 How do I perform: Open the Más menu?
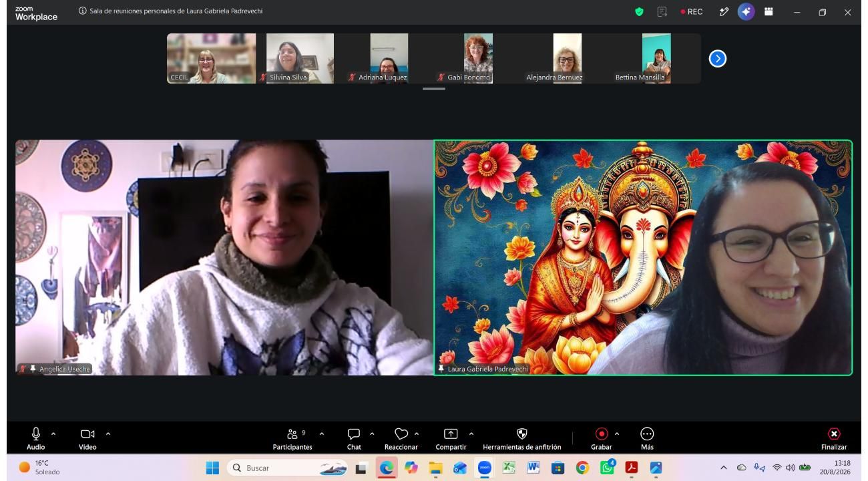coord(647,438)
